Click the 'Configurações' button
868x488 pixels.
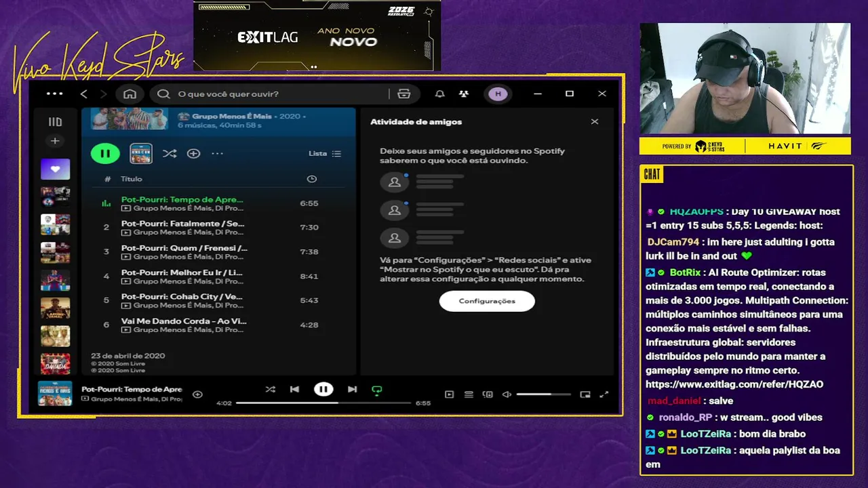[x=487, y=301]
